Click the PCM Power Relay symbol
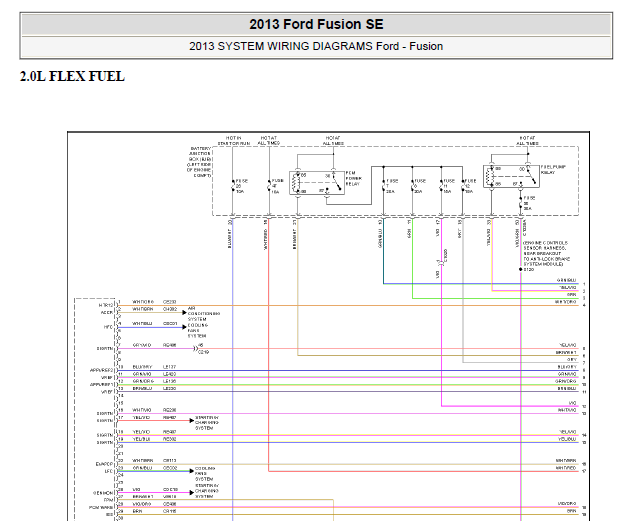618x521 pixels. pyautogui.click(x=317, y=182)
